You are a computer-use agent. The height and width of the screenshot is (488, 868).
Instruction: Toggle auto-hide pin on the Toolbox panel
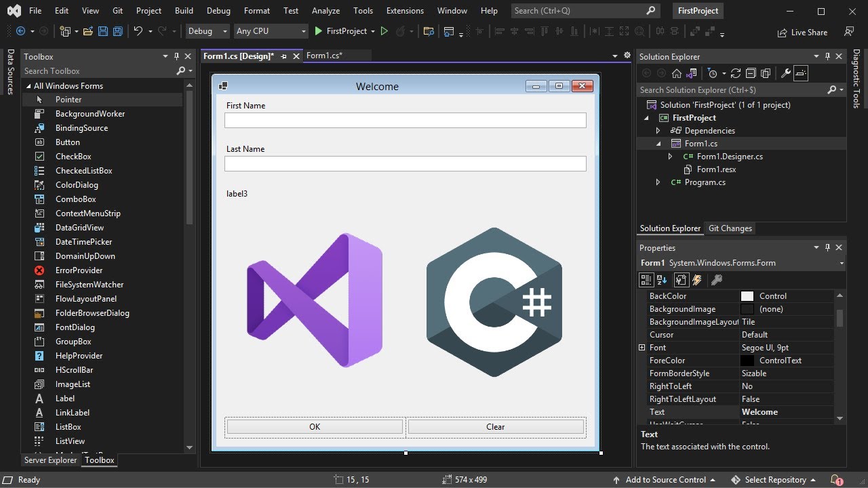pyautogui.click(x=176, y=57)
